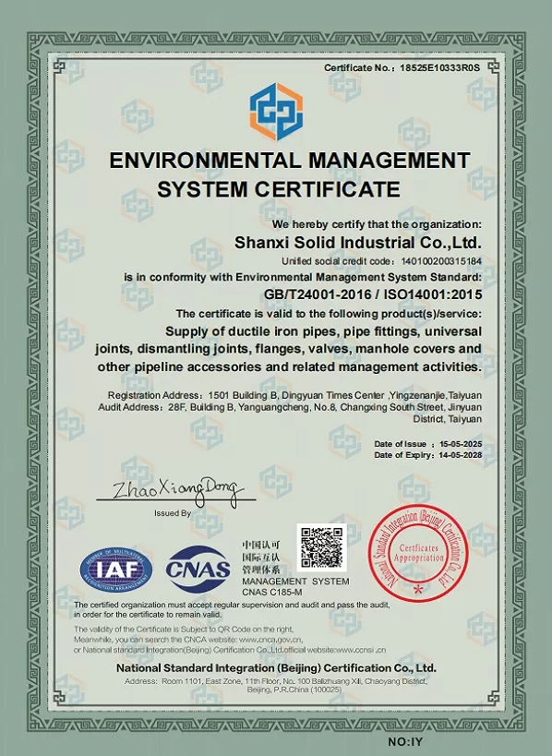Click the CNAS logo
Viewport: 552px width, 756px height.
198,570
